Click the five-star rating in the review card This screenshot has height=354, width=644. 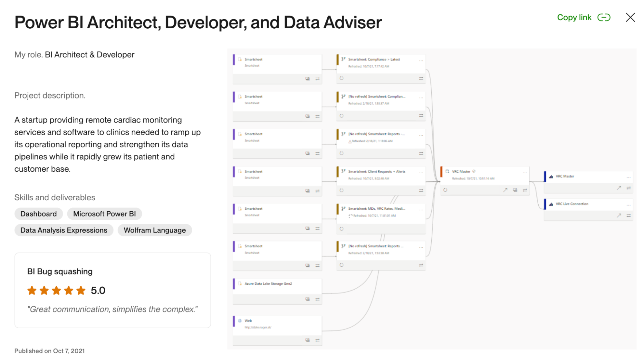(x=56, y=291)
